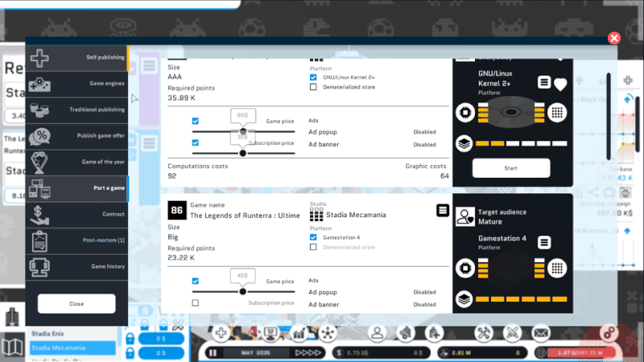
Task: Open the map icon bottom-left
Action: point(12,348)
